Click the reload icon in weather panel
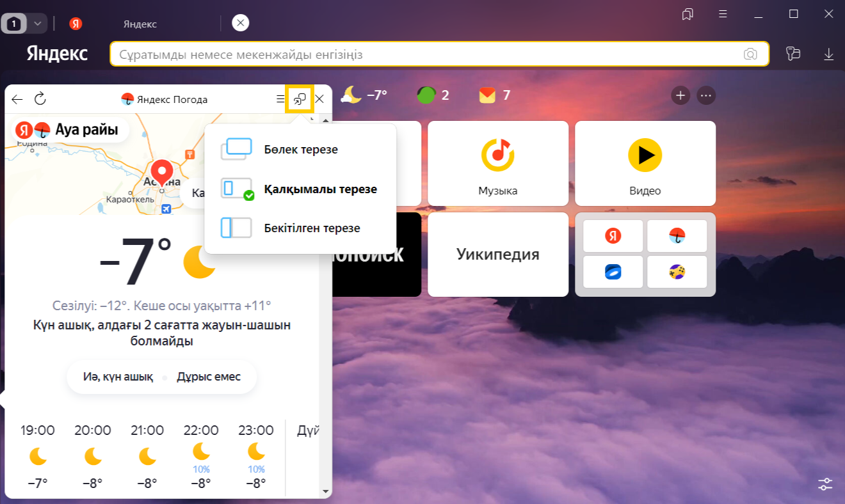The height and width of the screenshot is (504, 845). [40, 98]
